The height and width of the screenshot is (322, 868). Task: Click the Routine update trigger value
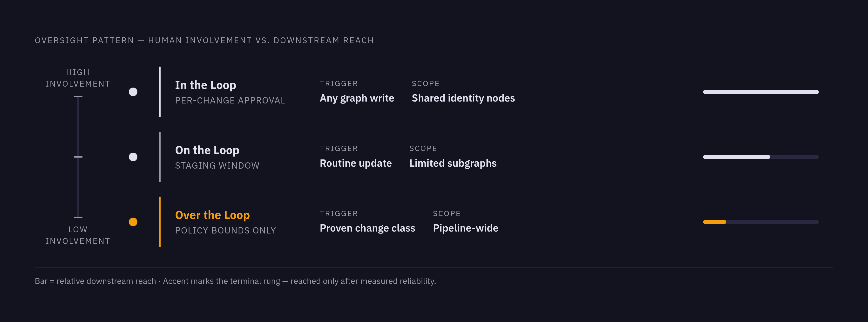pyautogui.click(x=356, y=163)
